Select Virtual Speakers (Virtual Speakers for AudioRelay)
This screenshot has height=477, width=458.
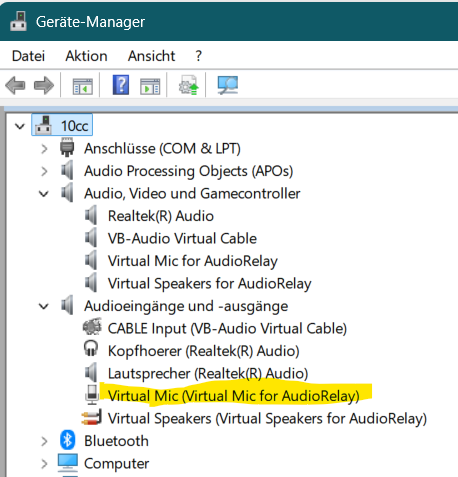click(267, 419)
